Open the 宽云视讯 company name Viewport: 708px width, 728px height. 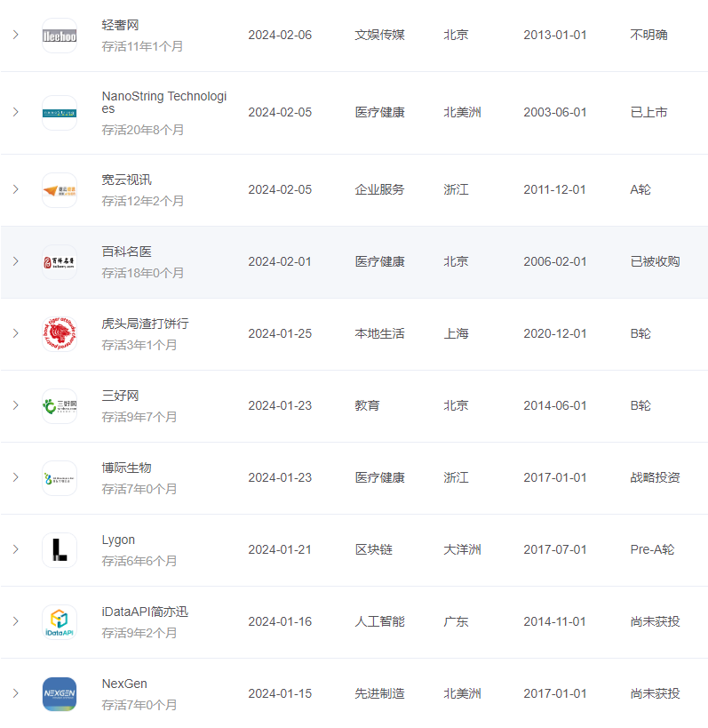[127, 180]
